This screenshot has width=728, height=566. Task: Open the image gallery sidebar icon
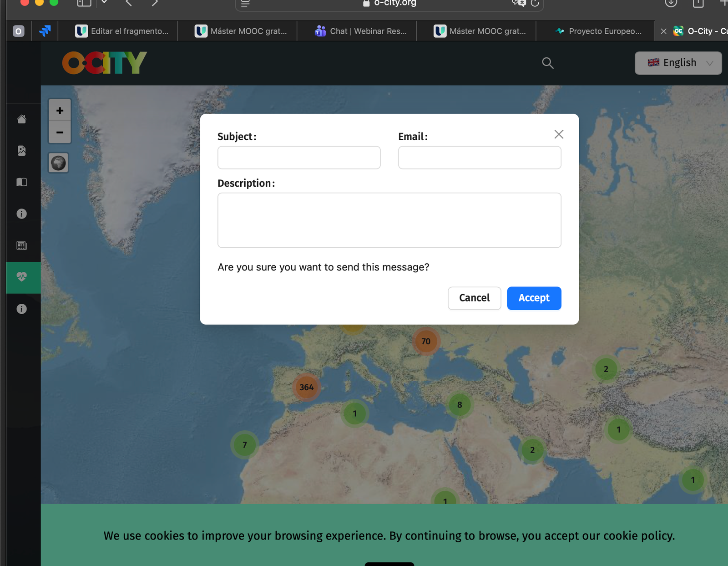[21, 151]
